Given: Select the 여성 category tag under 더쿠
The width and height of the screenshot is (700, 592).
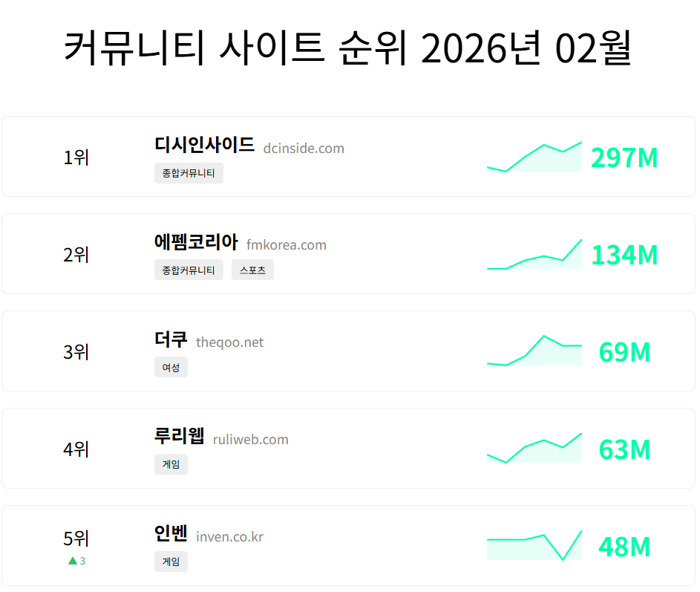Looking at the screenshot, I should pyautogui.click(x=171, y=367).
